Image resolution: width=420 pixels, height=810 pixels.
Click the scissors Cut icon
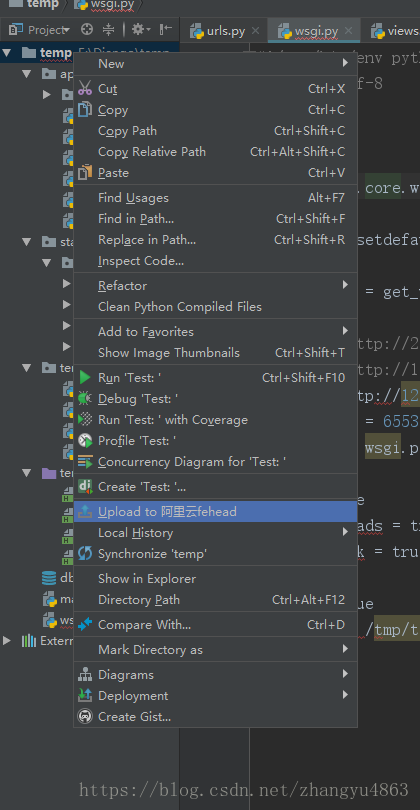[x=85, y=88]
